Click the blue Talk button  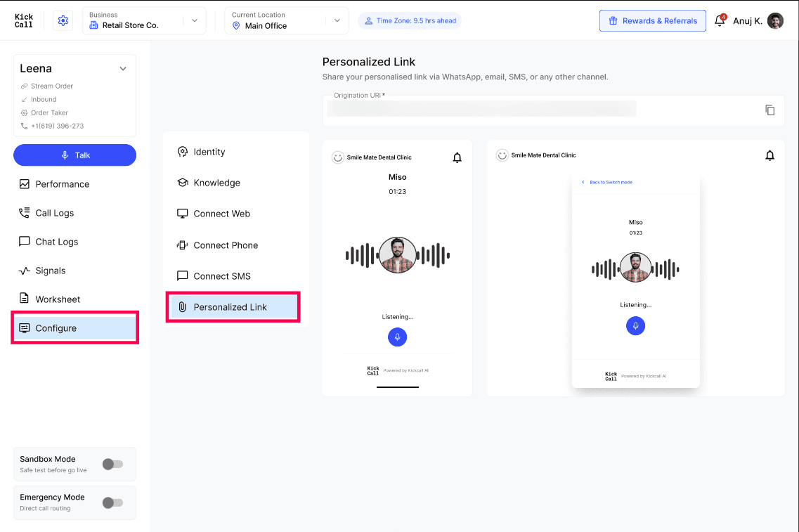point(75,155)
